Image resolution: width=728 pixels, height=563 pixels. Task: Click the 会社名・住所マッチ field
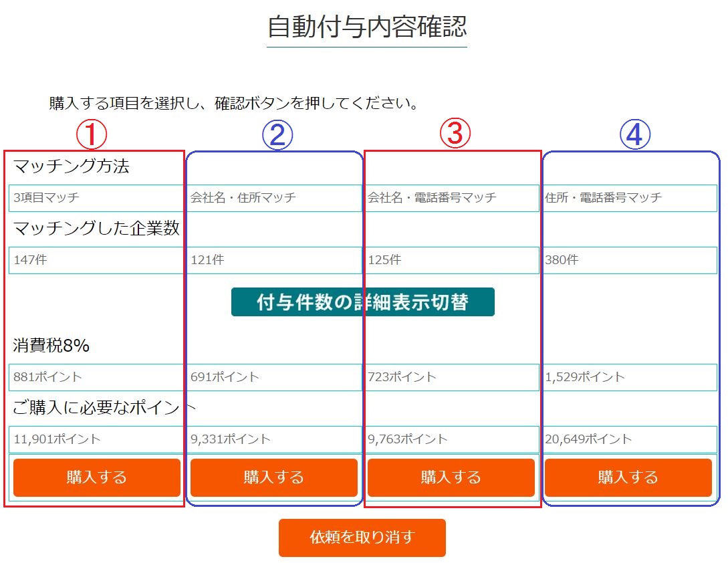[274, 198]
